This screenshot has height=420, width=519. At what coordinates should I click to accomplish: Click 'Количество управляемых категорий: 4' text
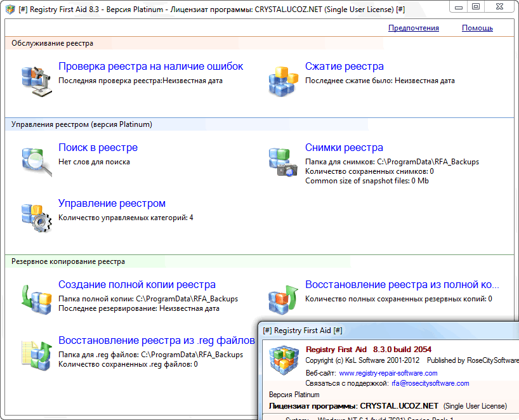click(126, 218)
